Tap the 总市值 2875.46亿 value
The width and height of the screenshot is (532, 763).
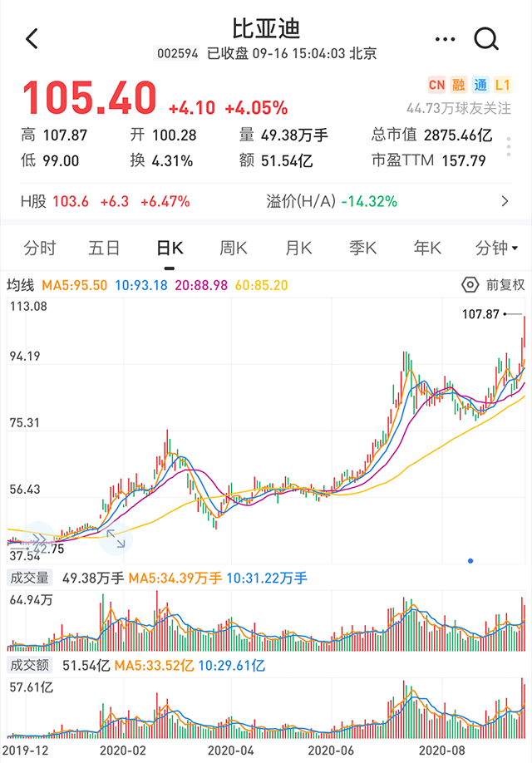[x=431, y=135]
